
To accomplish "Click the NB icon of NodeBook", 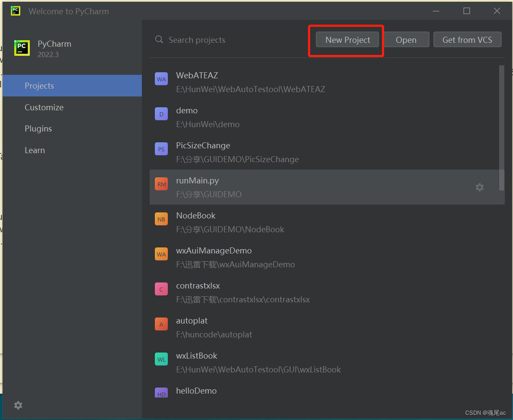I will tap(161, 219).
